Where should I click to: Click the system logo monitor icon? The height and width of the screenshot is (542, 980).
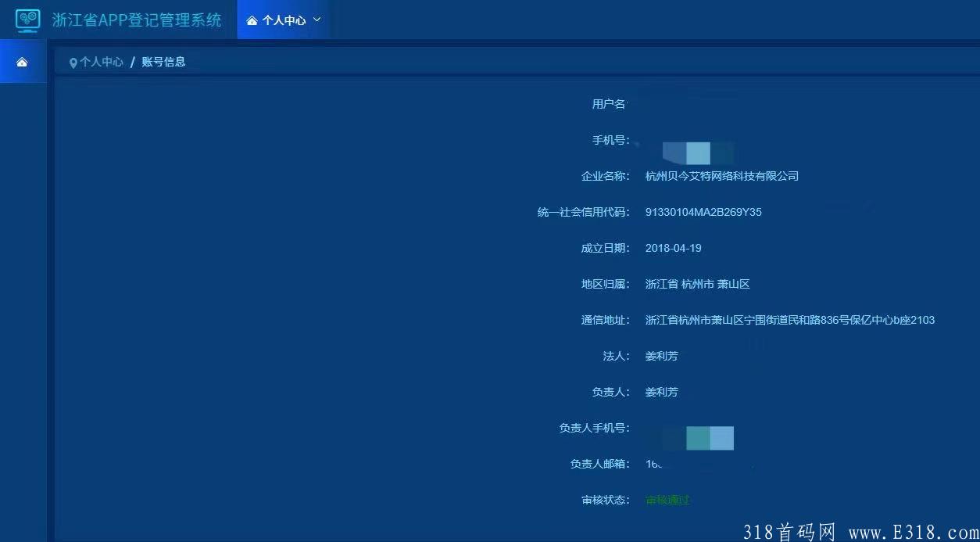click(27, 20)
